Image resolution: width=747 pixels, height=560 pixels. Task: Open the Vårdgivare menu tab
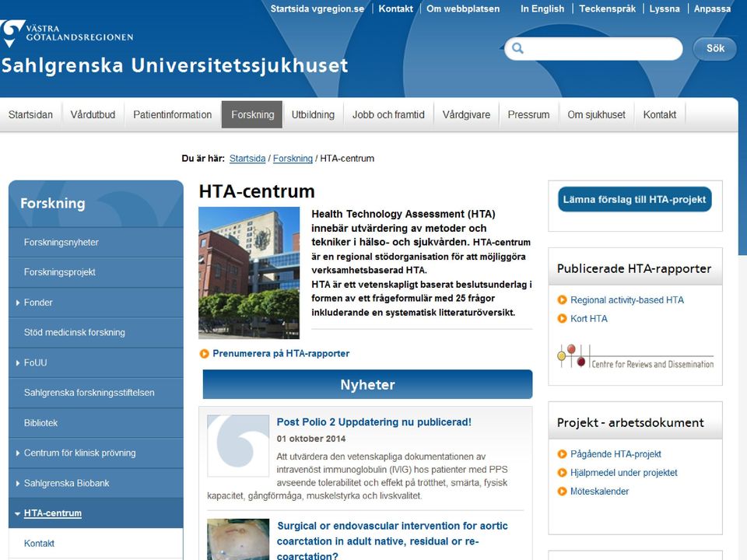coord(466,115)
